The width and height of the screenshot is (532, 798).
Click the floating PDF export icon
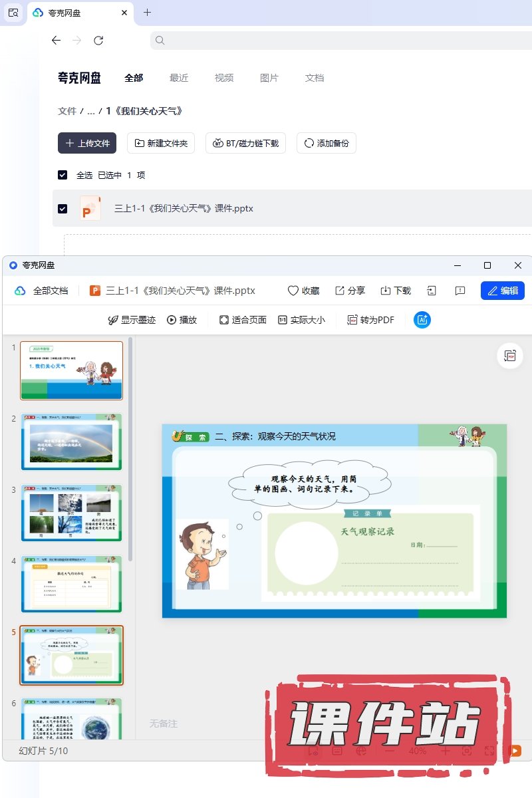pyautogui.click(x=510, y=356)
